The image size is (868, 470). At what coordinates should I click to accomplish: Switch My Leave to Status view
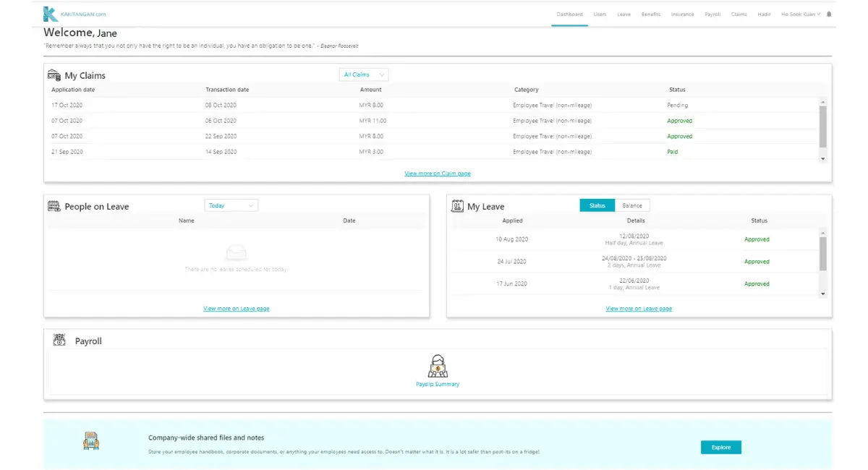597,205
